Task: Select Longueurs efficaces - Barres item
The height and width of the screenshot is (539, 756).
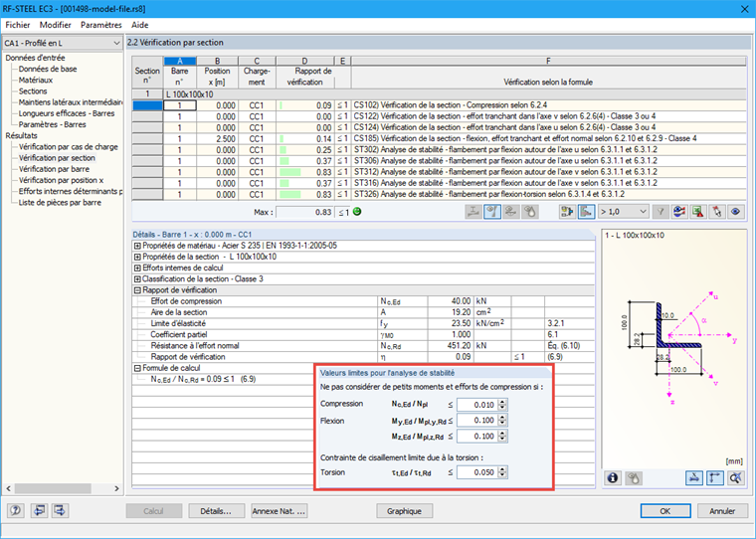Action: coord(67,113)
